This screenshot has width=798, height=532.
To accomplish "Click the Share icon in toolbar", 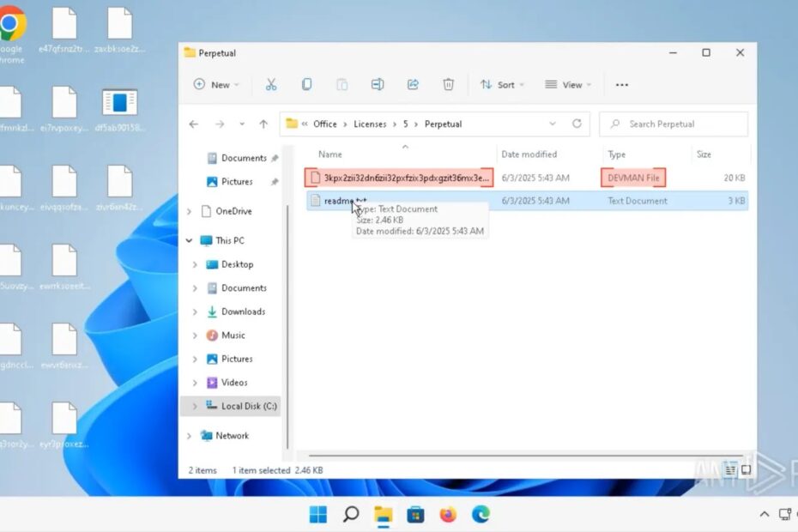I will coord(413,84).
